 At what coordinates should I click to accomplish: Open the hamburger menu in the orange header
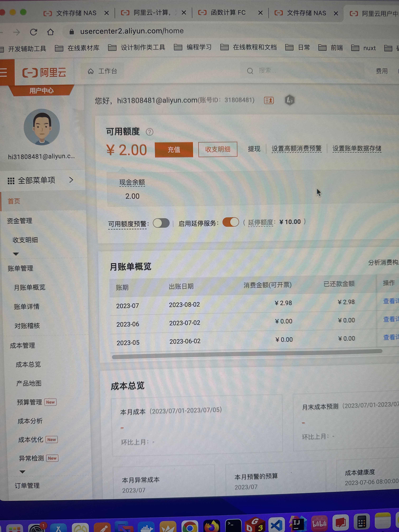click(4, 72)
